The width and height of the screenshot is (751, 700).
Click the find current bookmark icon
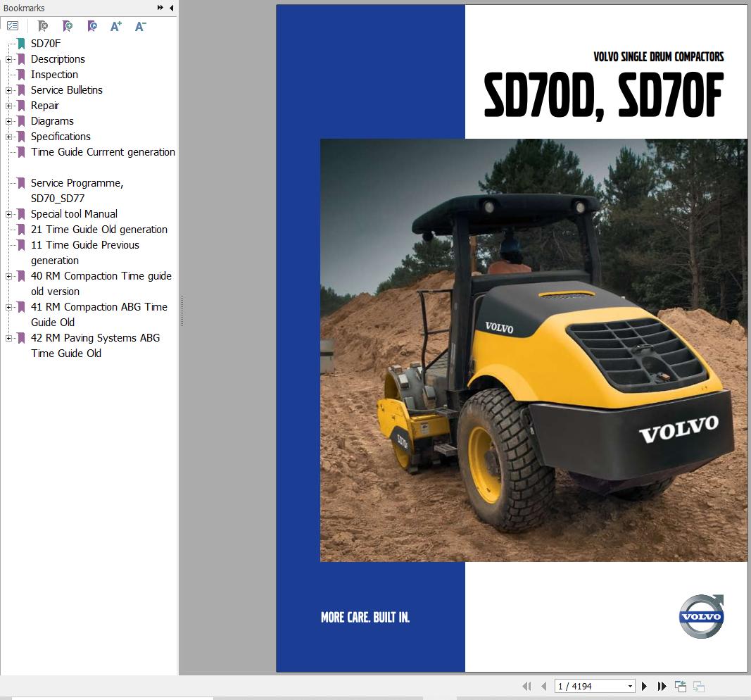[x=92, y=26]
